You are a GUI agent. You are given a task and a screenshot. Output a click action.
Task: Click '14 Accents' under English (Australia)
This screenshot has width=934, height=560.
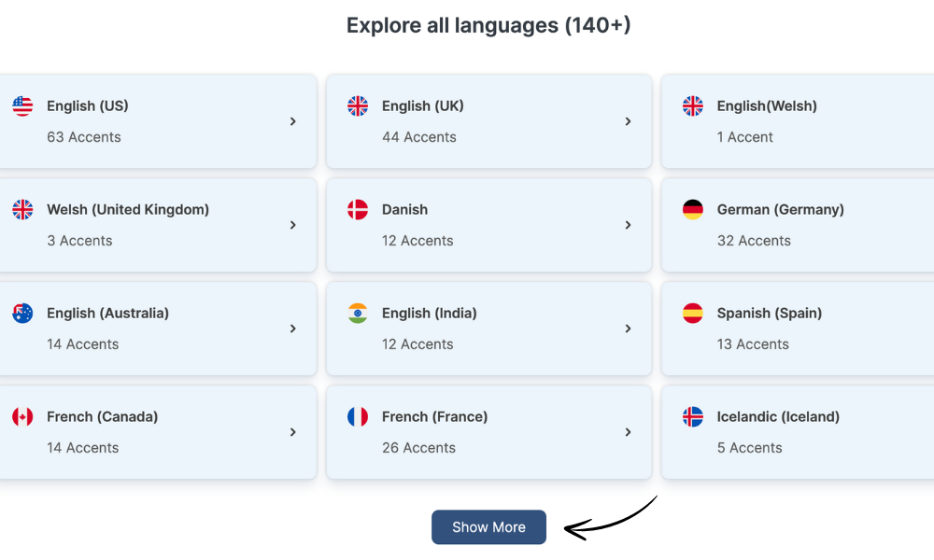click(83, 344)
